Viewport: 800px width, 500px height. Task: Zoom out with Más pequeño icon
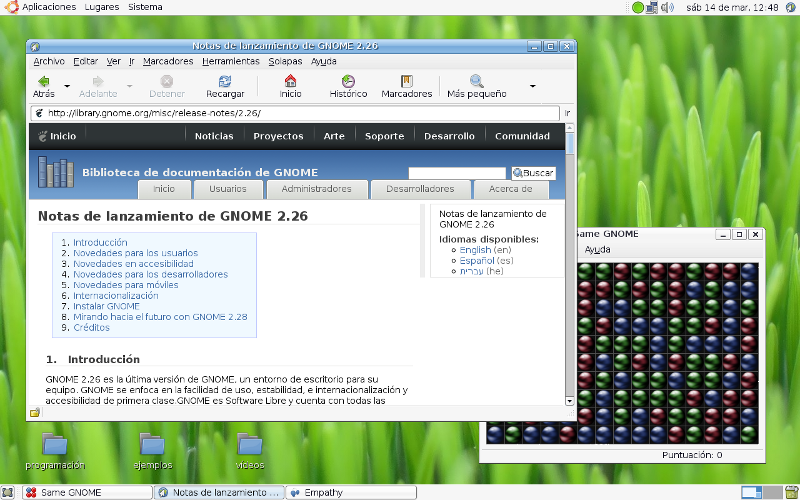[477, 82]
